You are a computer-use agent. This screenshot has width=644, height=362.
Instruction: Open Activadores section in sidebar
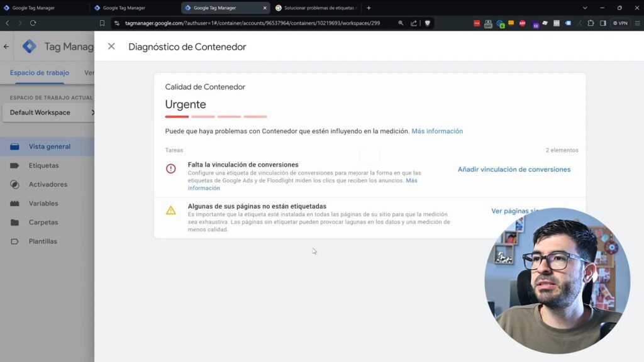pos(47,184)
